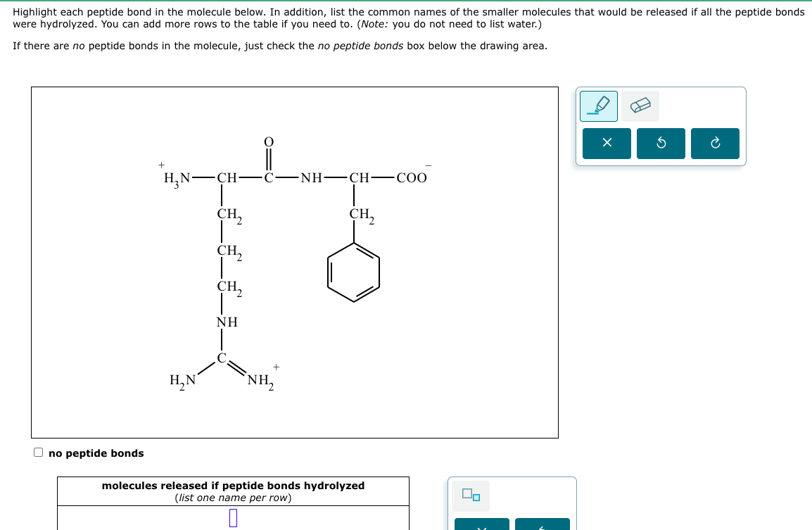Viewport: 812px width, 530px height.
Task: Click the table header text about hydrolyzed molecules
Action: (233, 486)
